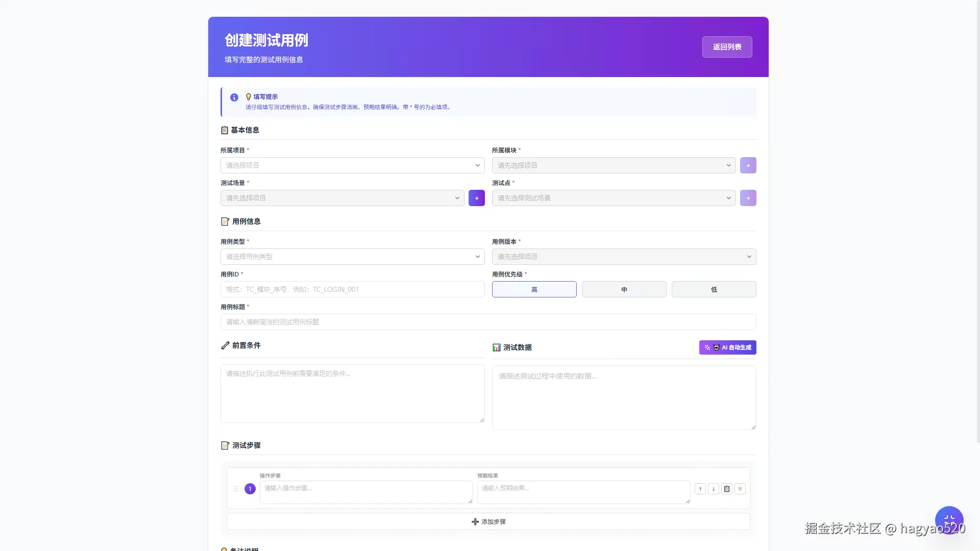Select 高 priority option
Viewport: 980px width, 551px height.
[x=534, y=289]
